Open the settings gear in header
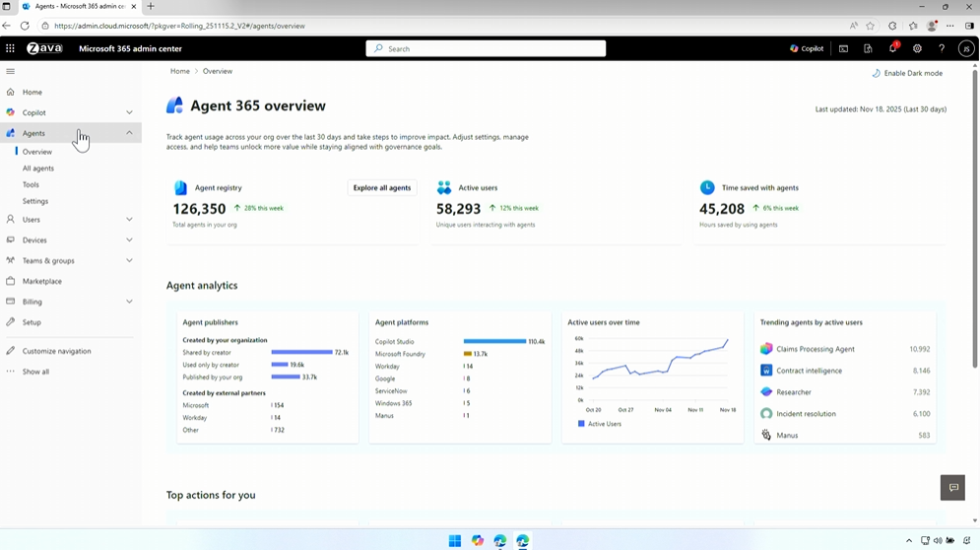 tap(917, 48)
